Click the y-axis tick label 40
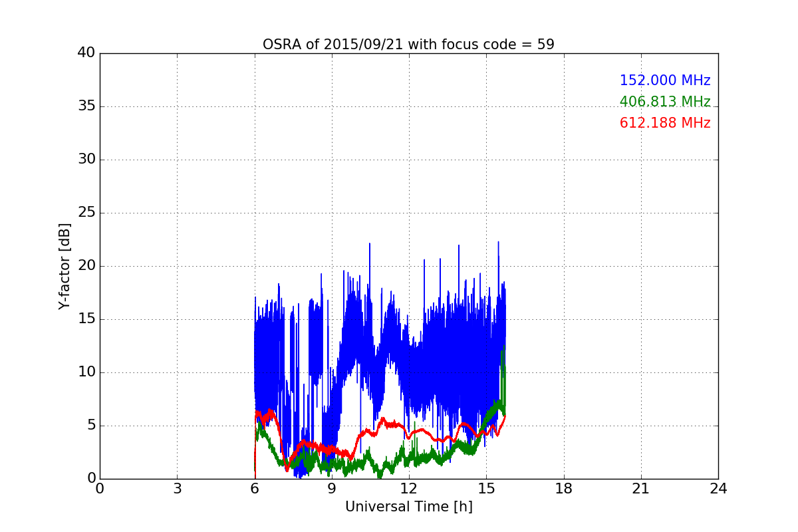The height and width of the screenshot is (532, 798). coord(86,53)
